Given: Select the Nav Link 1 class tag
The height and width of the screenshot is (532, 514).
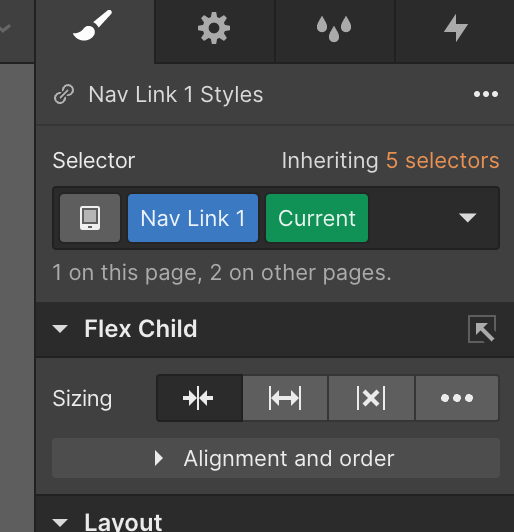Looking at the screenshot, I should click(x=193, y=218).
